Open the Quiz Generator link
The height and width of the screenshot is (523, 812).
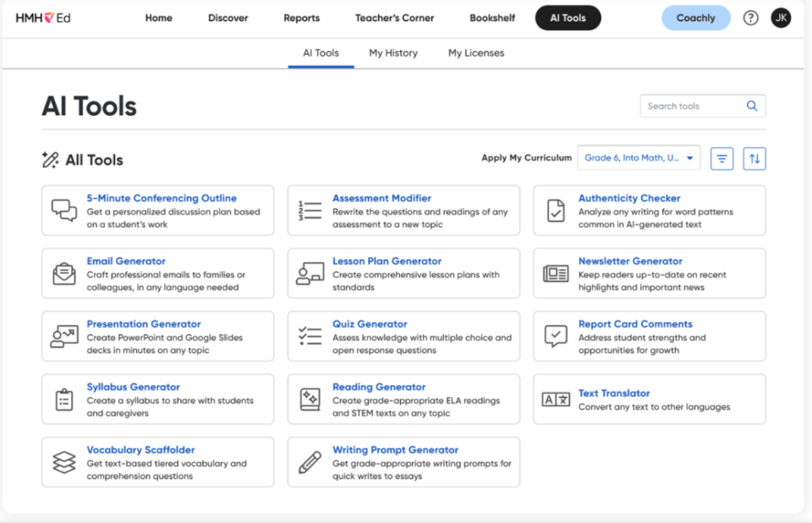(x=370, y=324)
